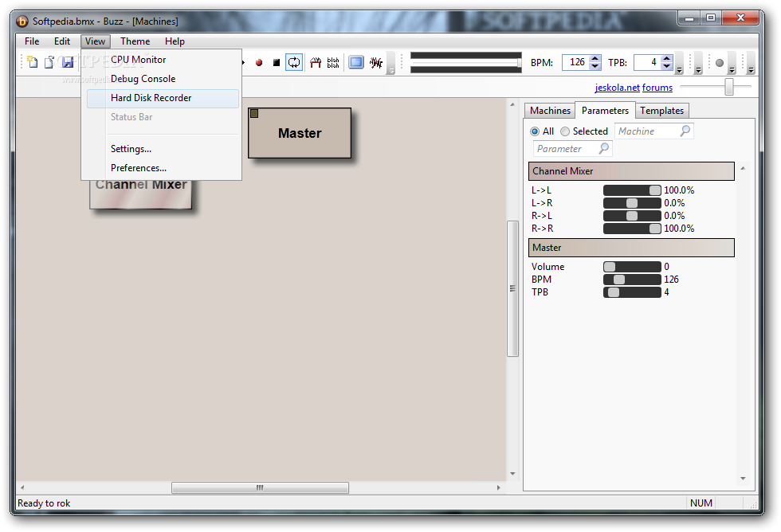Decrease BPM with the down arrow
Screen dimensions: 781x532
[x=595, y=66]
